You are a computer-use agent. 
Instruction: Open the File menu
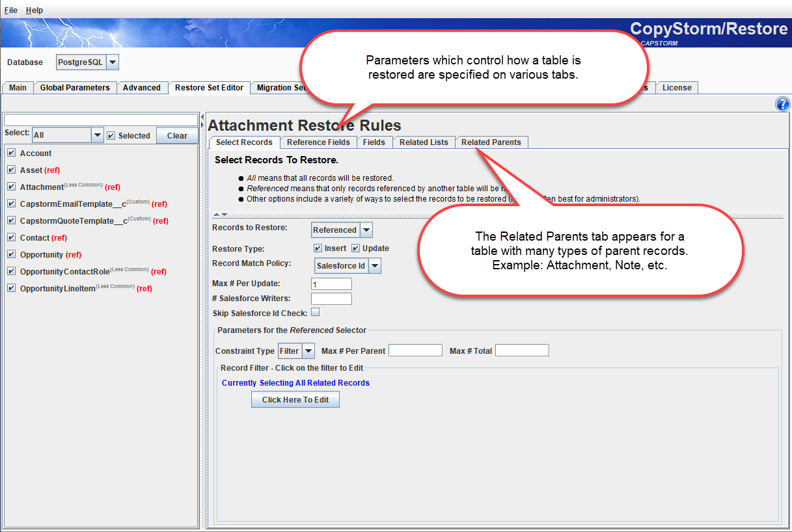click(x=11, y=10)
